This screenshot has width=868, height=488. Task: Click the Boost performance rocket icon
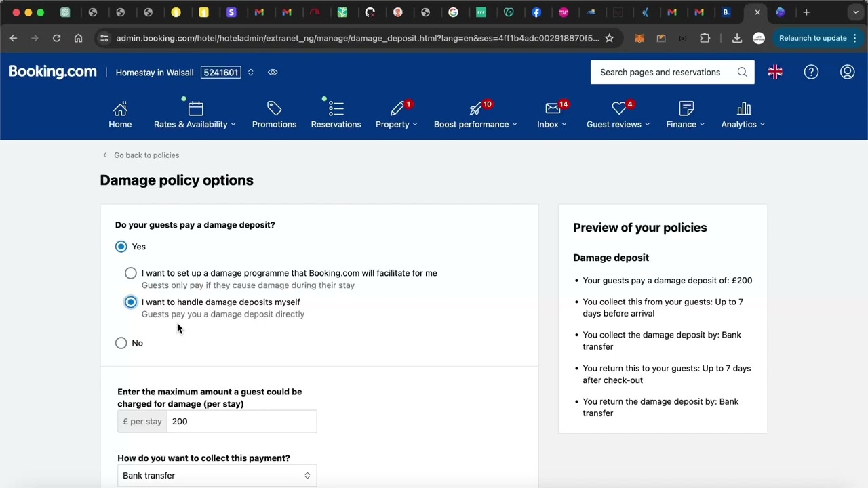point(475,108)
